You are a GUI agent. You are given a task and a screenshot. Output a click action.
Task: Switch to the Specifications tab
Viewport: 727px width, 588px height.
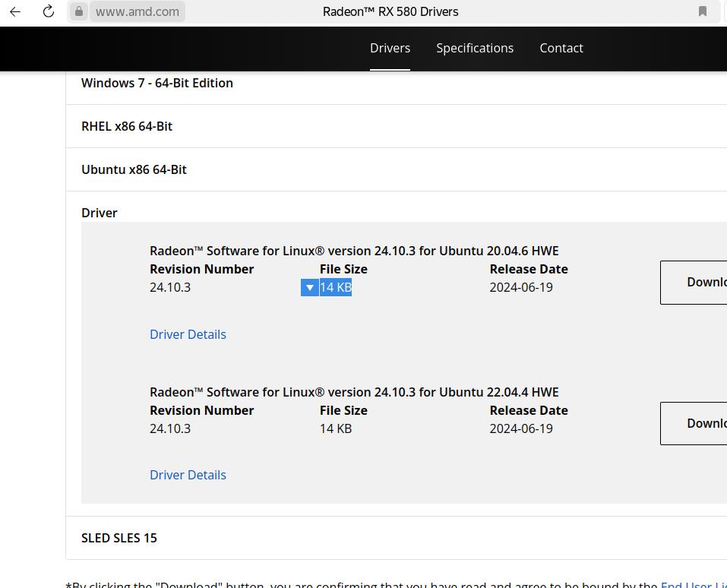tap(475, 48)
